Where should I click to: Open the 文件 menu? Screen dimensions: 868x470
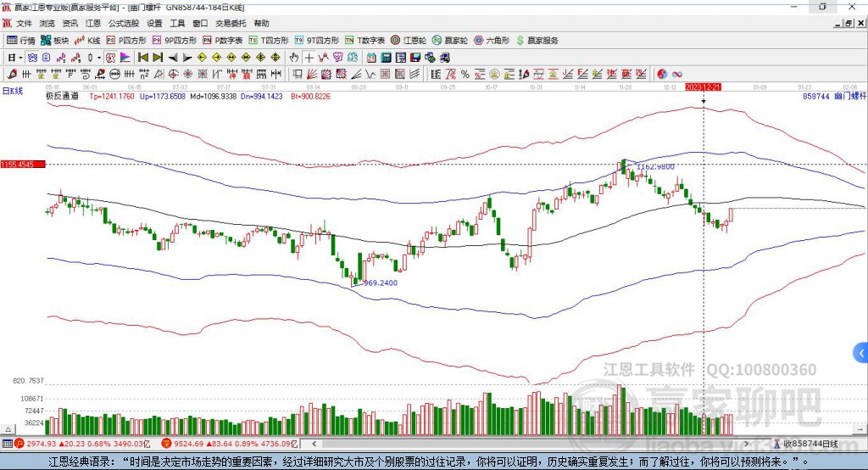click(x=24, y=23)
